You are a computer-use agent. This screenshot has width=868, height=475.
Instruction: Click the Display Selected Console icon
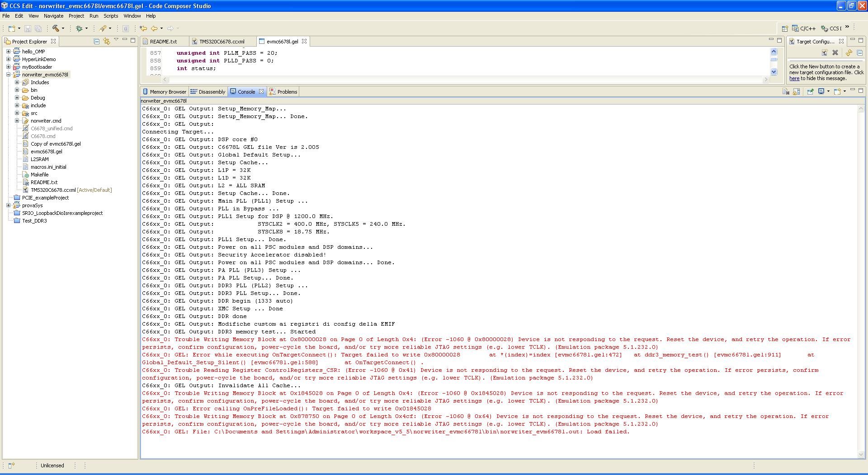(x=821, y=92)
